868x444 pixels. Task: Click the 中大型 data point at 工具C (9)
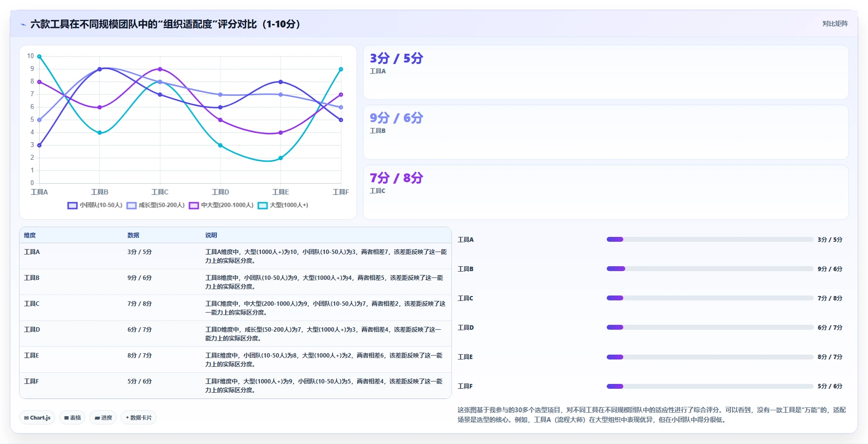pos(160,69)
